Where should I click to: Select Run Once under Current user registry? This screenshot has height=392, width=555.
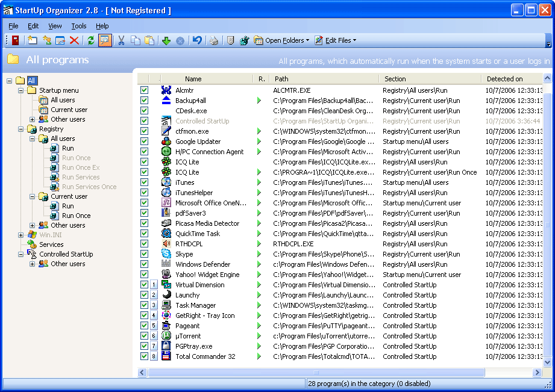pos(76,216)
